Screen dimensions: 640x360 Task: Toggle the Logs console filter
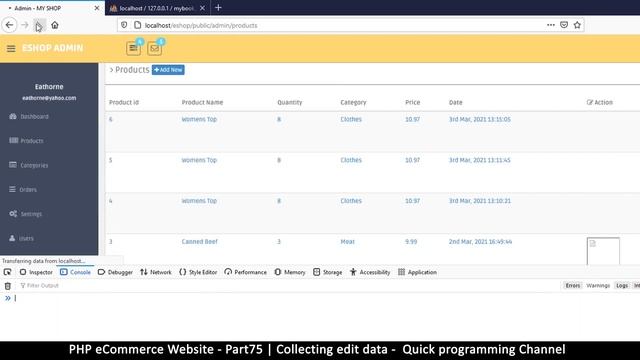622,286
